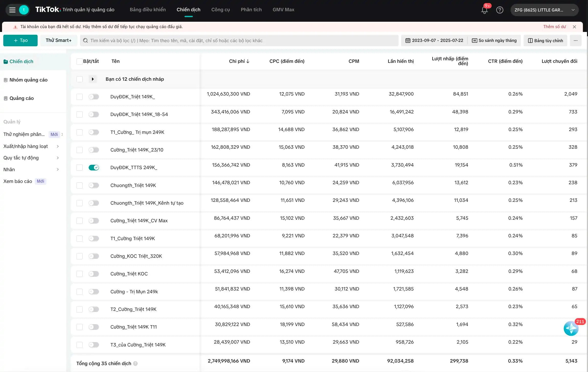The width and height of the screenshot is (588, 372).
Task: Enable the Cường_Triệt 149K_23/10 campaign switch
Action: [x=94, y=150]
